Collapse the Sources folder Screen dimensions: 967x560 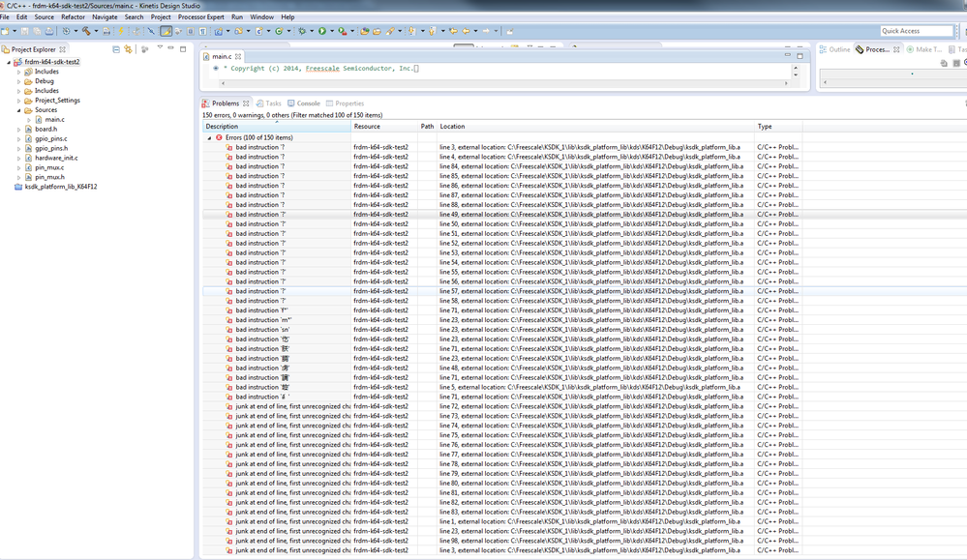click(x=19, y=110)
